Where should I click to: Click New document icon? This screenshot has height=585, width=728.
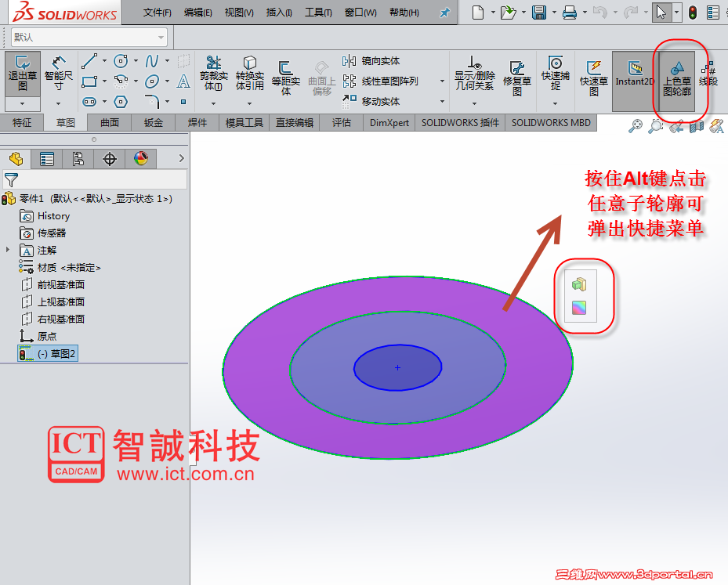pos(478,13)
